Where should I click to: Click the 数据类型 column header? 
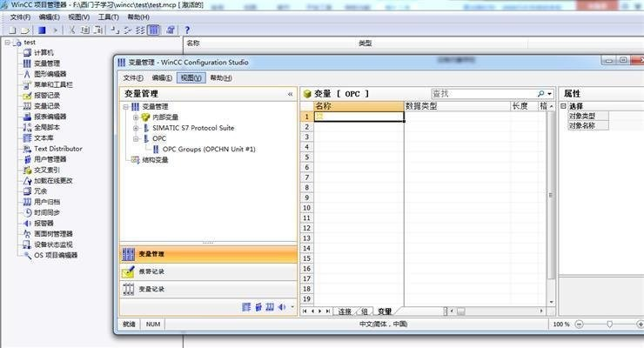457,106
